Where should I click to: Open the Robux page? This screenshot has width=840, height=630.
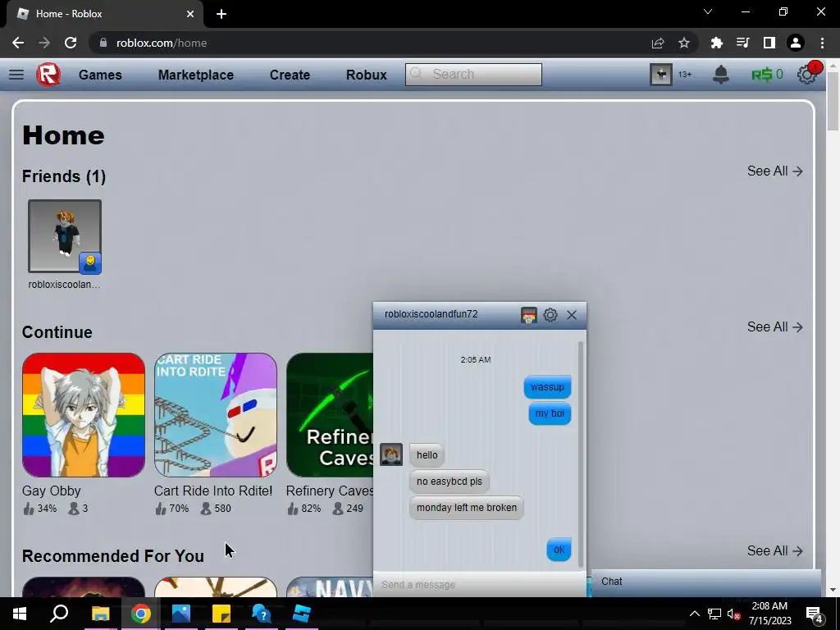(x=367, y=75)
